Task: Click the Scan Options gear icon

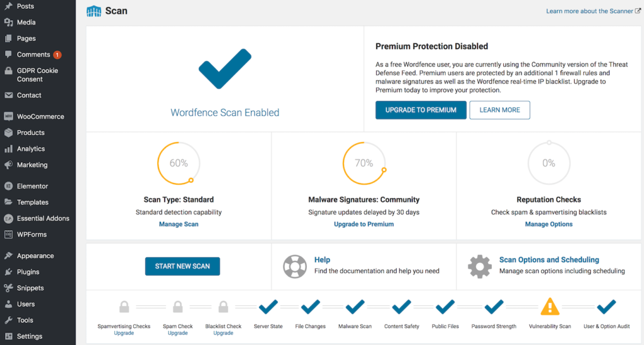Action: (479, 266)
